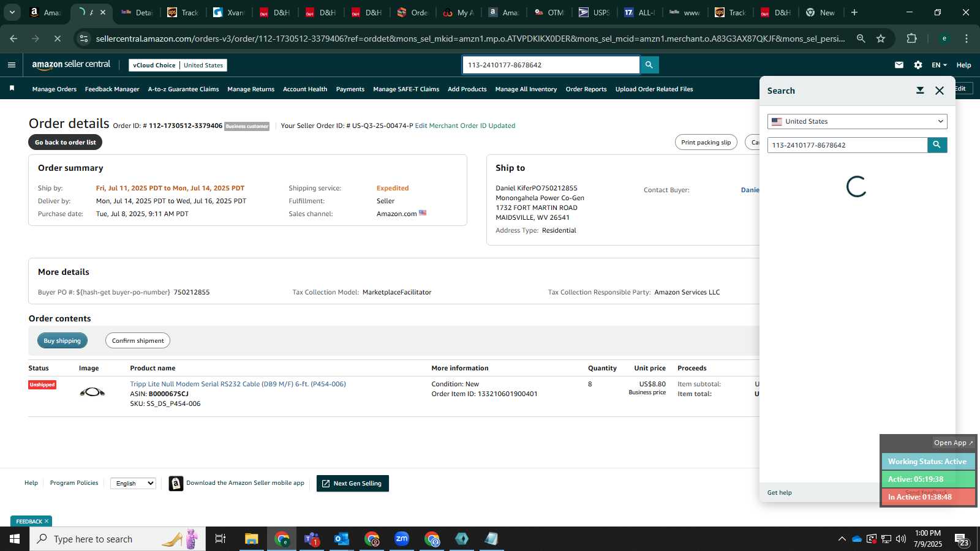Open Upload Order Related Files

[654, 89]
